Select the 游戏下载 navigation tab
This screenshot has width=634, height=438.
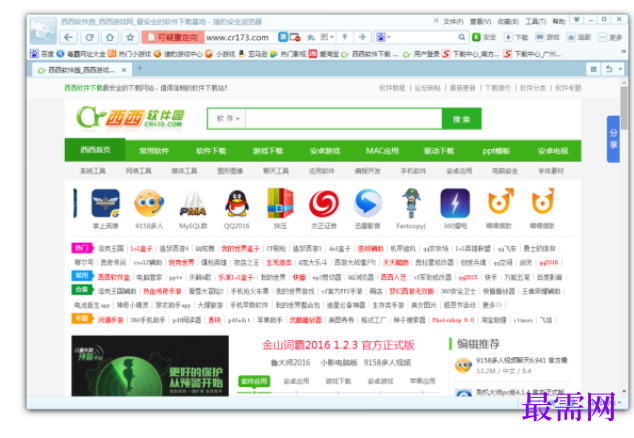[x=268, y=151]
